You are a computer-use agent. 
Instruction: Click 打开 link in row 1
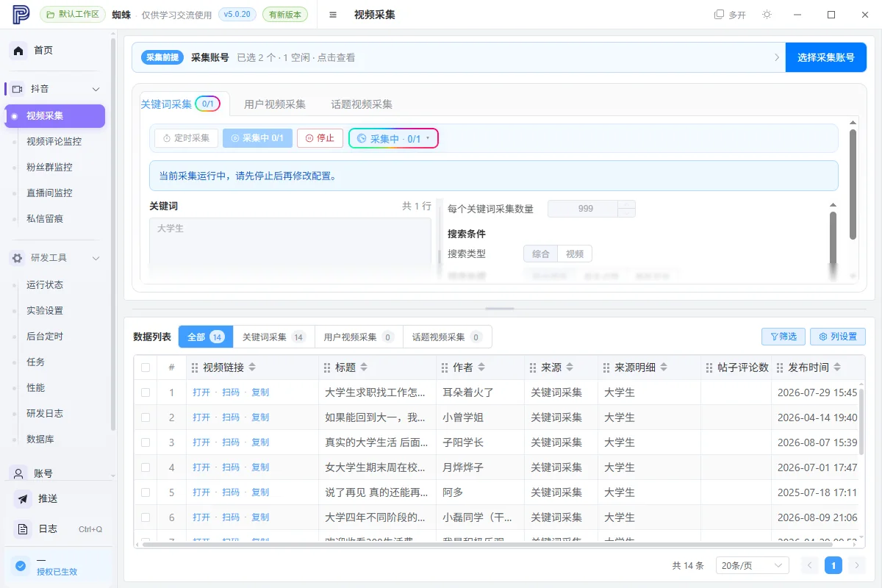[201, 392]
